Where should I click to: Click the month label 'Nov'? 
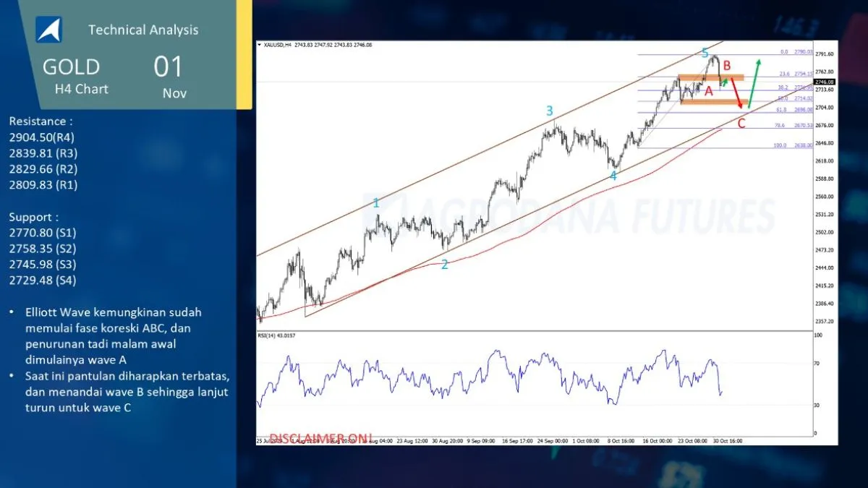pyautogui.click(x=174, y=93)
